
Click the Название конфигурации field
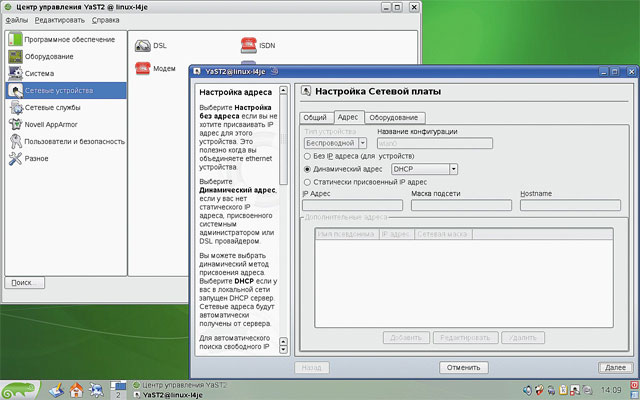435,143
